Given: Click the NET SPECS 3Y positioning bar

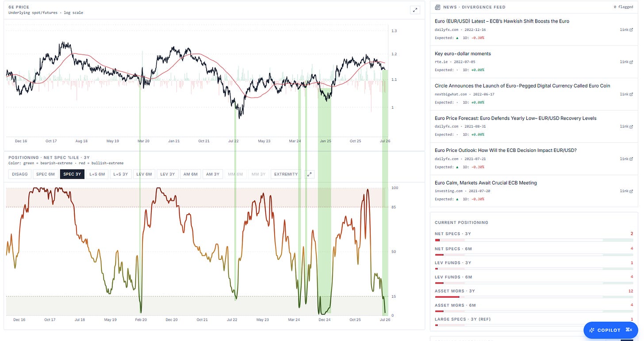Looking at the screenshot, I should (534, 240).
